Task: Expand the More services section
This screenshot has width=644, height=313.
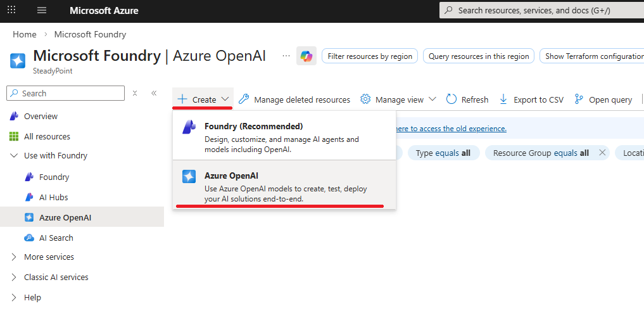Action: [15, 257]
